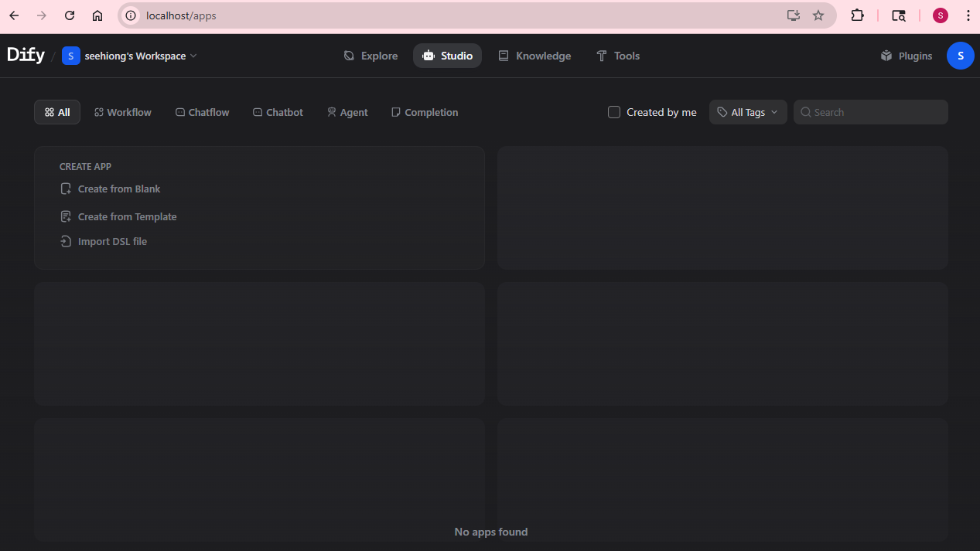Expand the All Tags dropdown

click(x=748, y=112)
